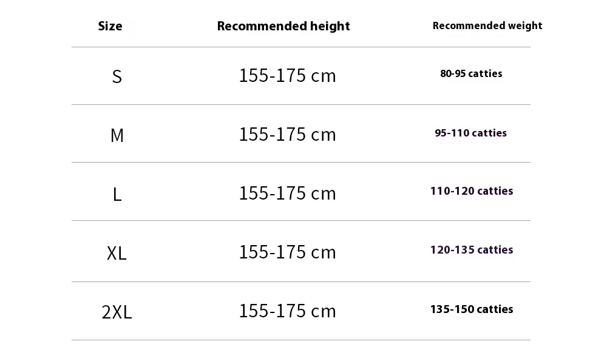Click the 95-110 catties weight cell
Screen dimensions: 607x364
471,133
